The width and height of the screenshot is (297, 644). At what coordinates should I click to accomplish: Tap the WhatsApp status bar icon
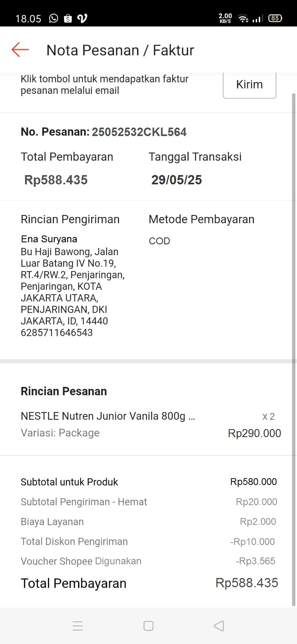tap(54, 18)
